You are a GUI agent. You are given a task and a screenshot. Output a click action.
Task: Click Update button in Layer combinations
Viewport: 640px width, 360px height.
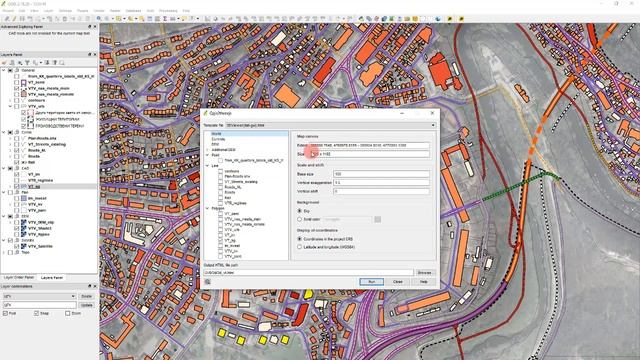[87, 305]
